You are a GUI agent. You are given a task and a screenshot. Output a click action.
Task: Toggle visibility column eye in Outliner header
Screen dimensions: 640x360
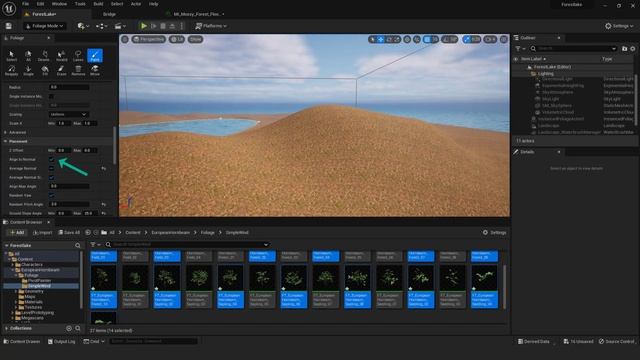[x=516, y=59]
